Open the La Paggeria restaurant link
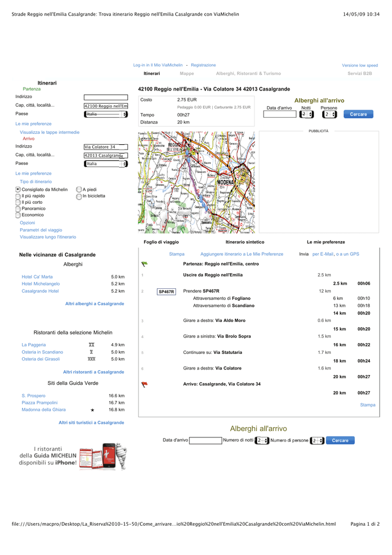This screenshot has height=555, width=392. 34,345
